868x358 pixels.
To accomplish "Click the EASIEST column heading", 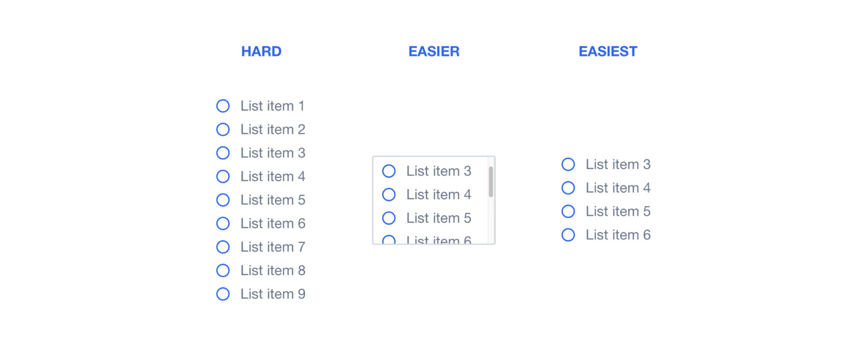I will tap(608, 52).
